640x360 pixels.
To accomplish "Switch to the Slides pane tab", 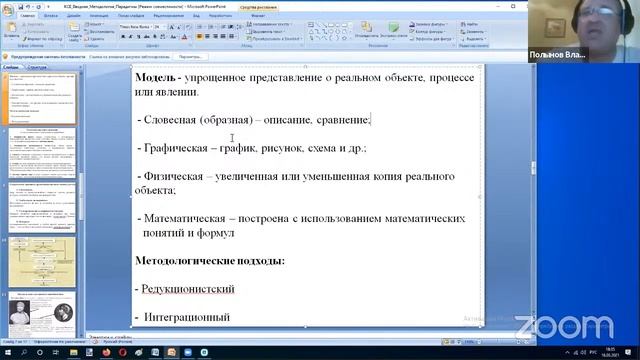I will (11, 67).
